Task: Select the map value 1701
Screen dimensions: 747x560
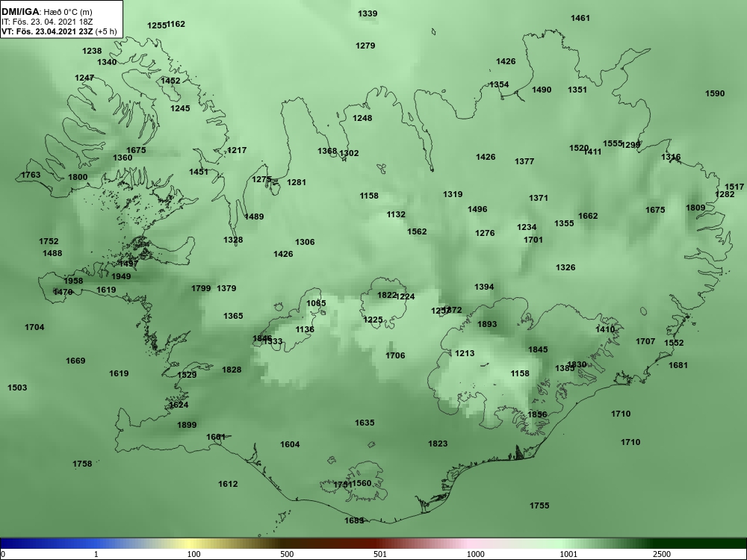Action: coord(533,240)
